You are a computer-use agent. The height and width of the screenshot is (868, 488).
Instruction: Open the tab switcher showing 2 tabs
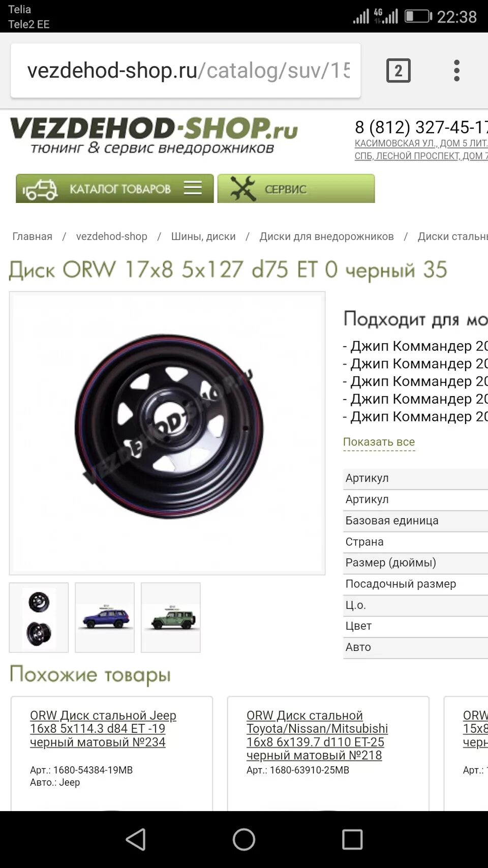398,70
